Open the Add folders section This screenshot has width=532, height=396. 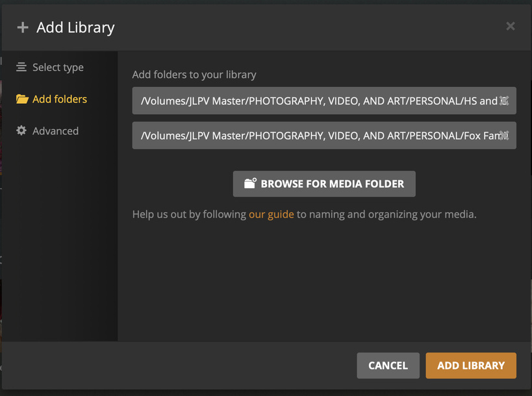click(59, 99)
